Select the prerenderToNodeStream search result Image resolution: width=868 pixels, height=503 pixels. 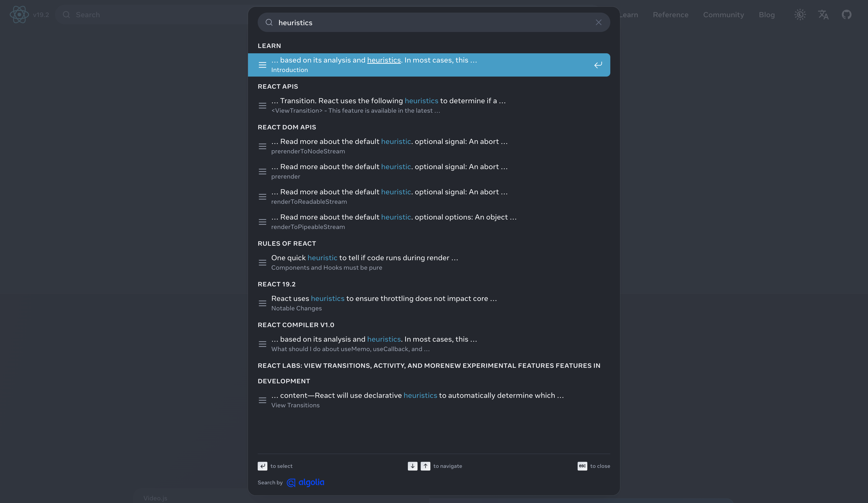point(389,146)
